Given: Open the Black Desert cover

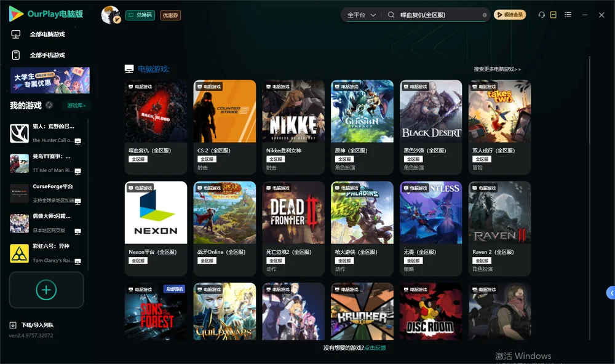Looking at the screenshot, I should [x=431, y=111].
